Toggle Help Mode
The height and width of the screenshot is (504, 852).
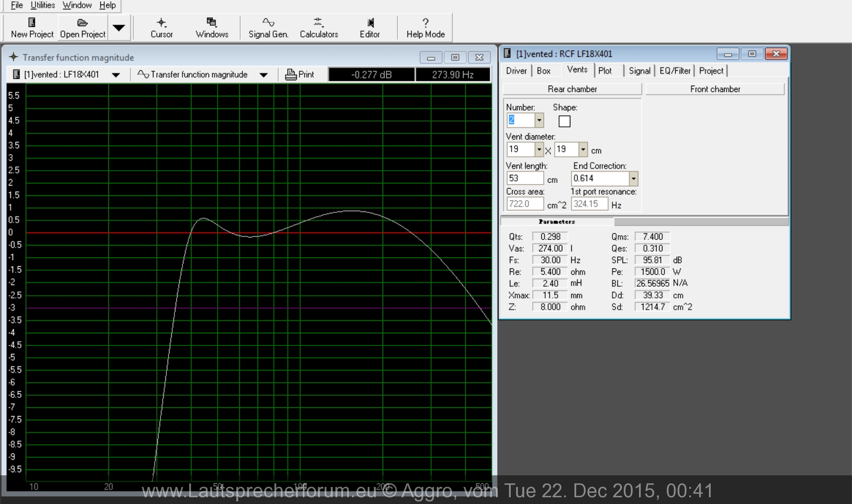point(426,28)
